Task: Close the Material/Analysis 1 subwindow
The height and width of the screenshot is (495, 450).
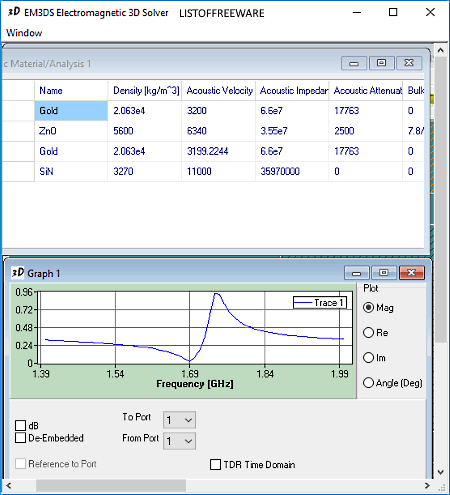Action: tap(409, 63)
